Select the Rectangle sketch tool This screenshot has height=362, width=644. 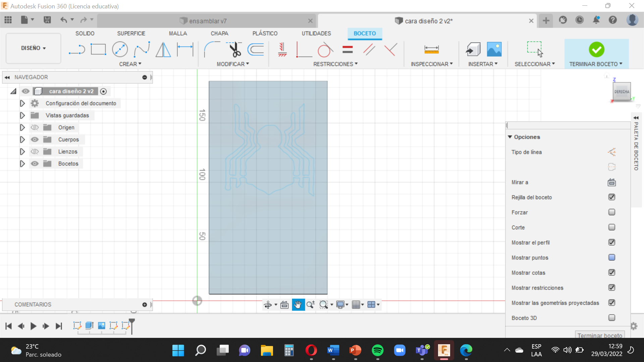[x=98, y=50]
